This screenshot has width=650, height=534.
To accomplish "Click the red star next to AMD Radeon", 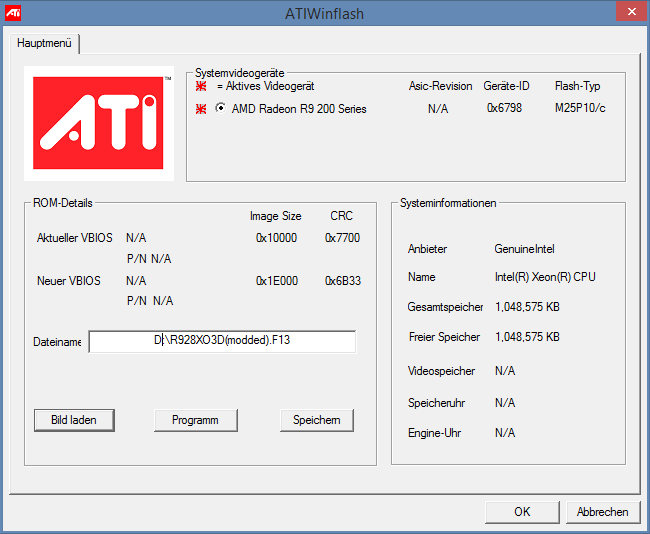I will (201, 109).
